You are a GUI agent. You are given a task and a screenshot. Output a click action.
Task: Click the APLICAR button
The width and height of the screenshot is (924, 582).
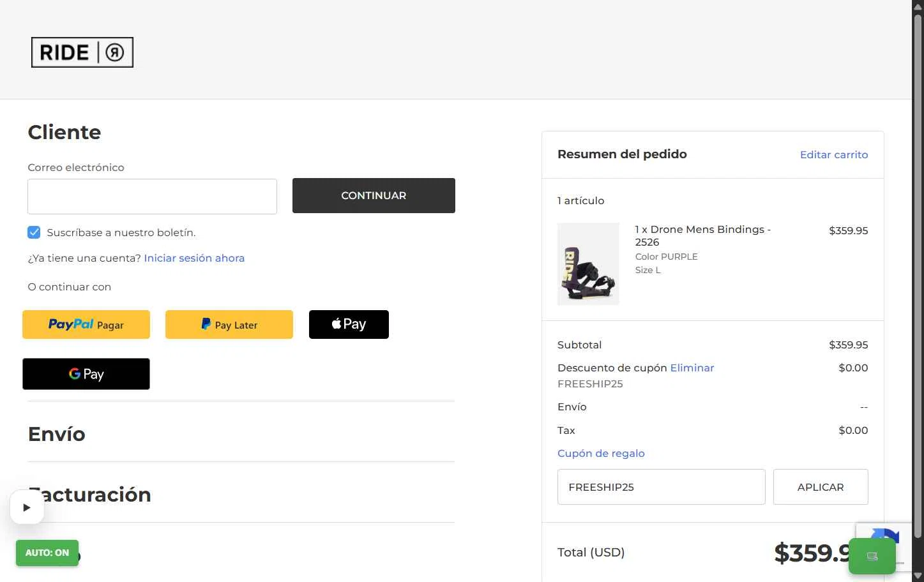[x=821, y=487]
